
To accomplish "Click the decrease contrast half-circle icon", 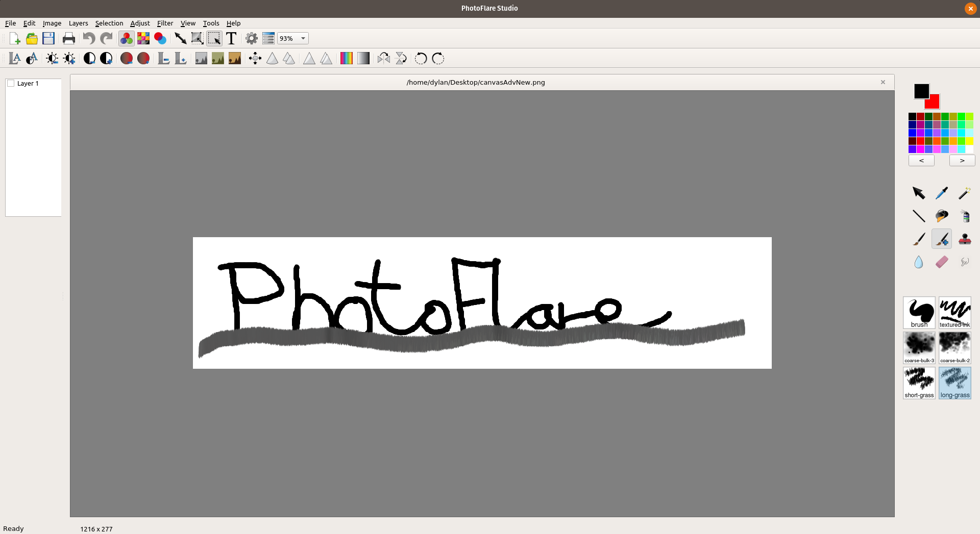I will pos(89,59).
